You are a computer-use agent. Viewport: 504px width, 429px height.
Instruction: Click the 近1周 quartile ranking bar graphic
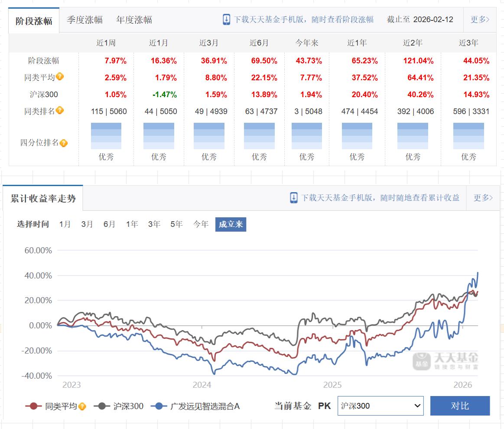click(106, 136)
